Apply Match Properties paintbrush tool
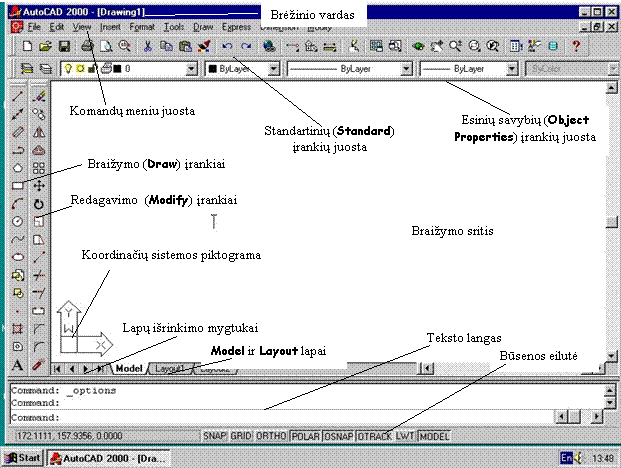The width and height of the screenshot is (621, 468). [x=204, y=47]
